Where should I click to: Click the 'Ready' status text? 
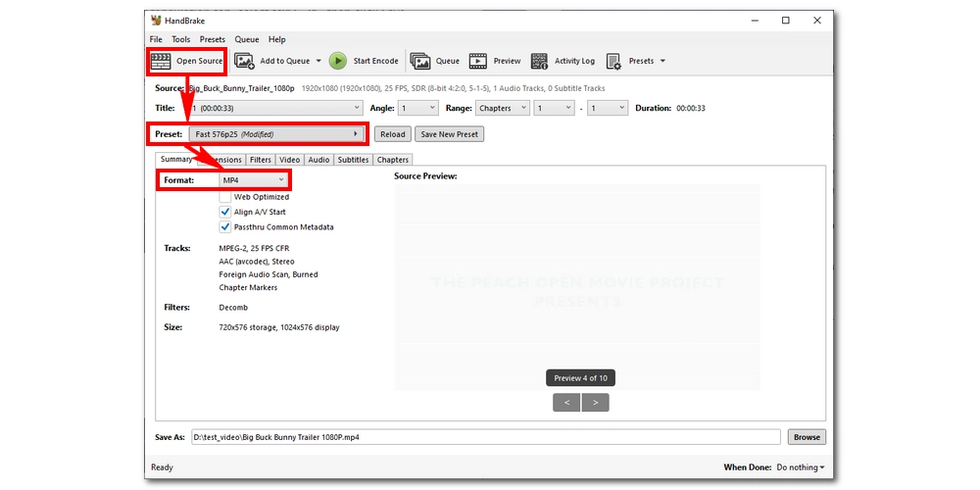pyautogui.click(x=163, y=467)
